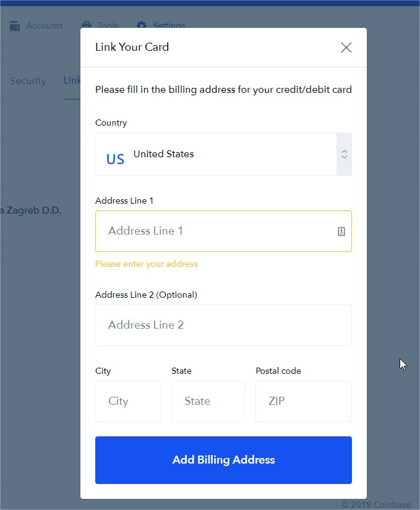Screen dimensions: 420x510
Task: Switch to the Security tab
Action: pyautogui.click(x=28, y=80)
